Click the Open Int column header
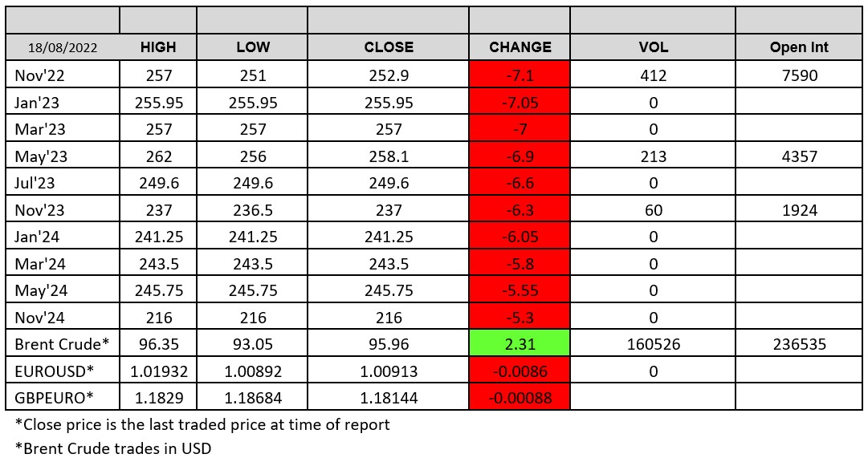Image resolution: width=868 pixels, height=458 pixels. [798, 47]
